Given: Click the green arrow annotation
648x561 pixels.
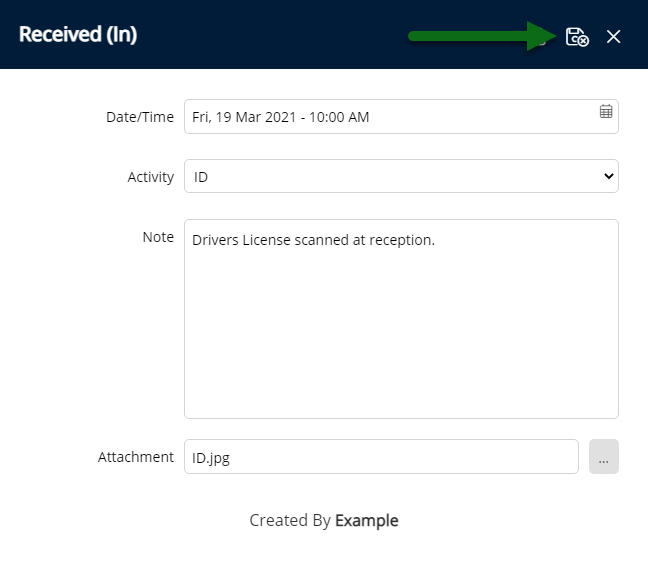Looking at the screenshot, I should (481, 36).
